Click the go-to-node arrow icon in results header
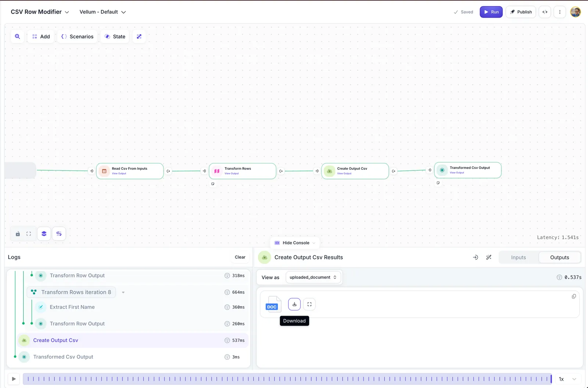The width and height of the screenshot is (588, 388). 476,257
